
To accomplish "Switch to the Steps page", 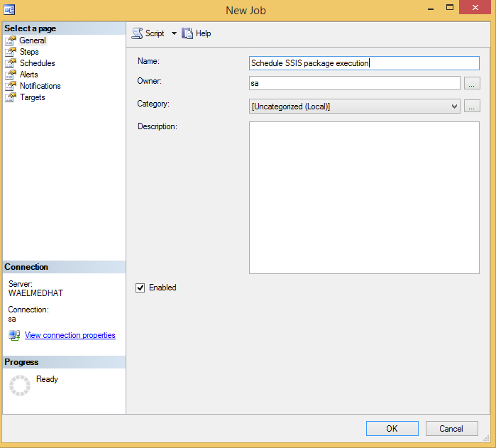I will [29, 53].
